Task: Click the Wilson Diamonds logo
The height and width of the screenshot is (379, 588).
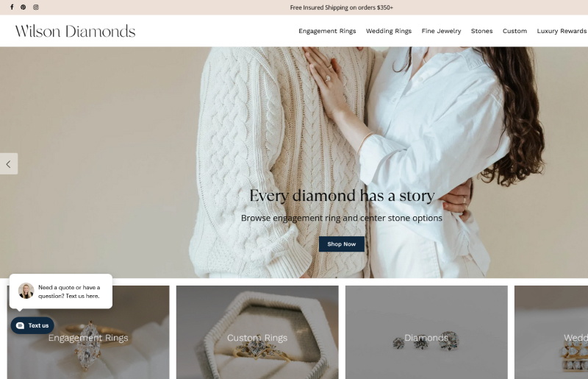Action: click(75, 31)
